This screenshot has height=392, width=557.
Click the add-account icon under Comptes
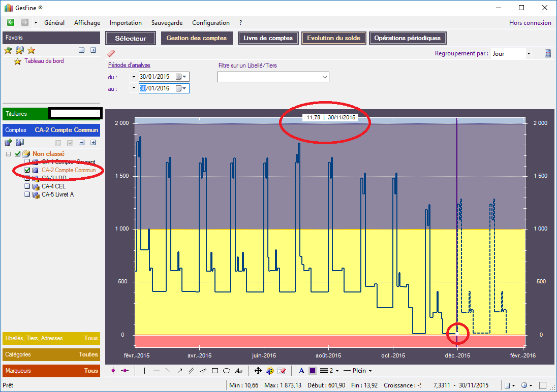8,143
